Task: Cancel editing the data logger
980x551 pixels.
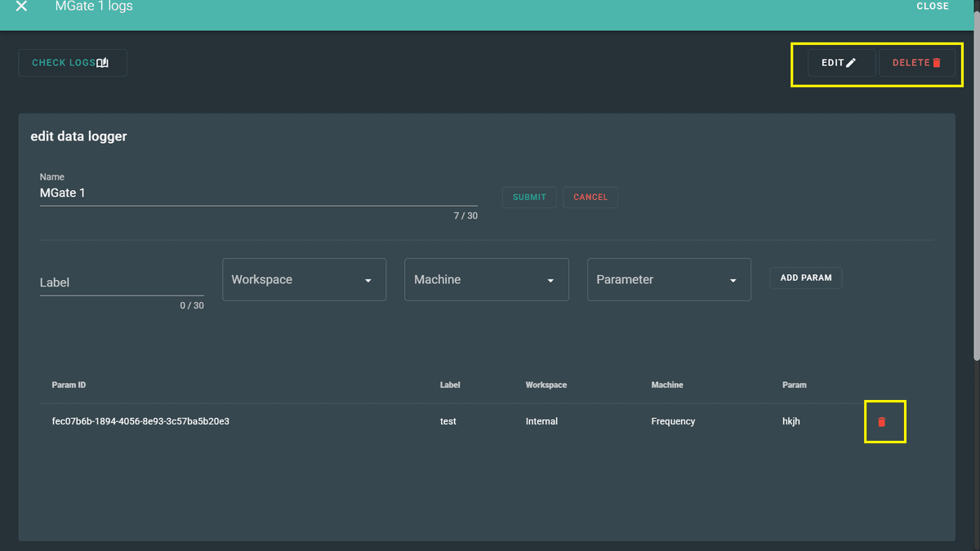Action: click(x=590, y=198)
